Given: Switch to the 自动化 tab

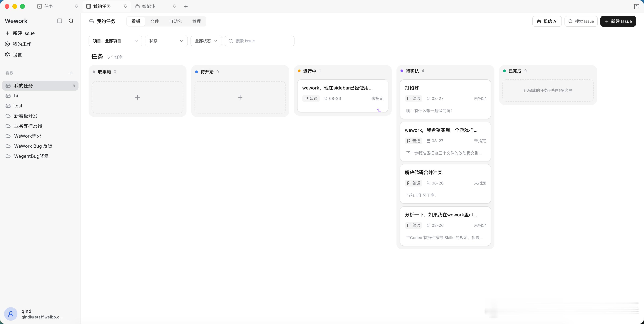Looking at the screenshot, I should coord(175,21).
